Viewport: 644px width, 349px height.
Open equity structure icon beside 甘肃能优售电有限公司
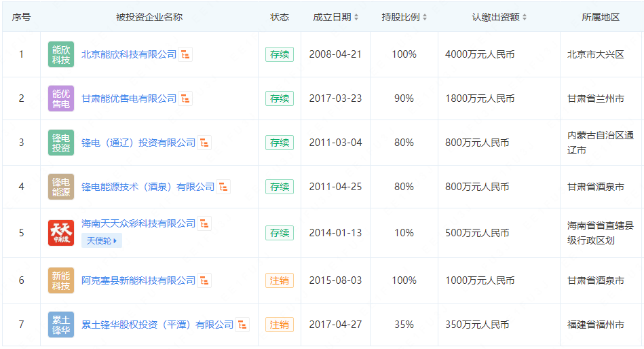[185, 98]
